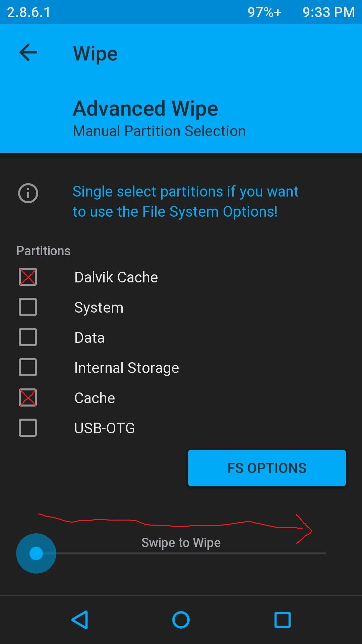Tap the Swipe to Wipe slider knob
This screenshot has height=644, width=362.
click(36, 553)
